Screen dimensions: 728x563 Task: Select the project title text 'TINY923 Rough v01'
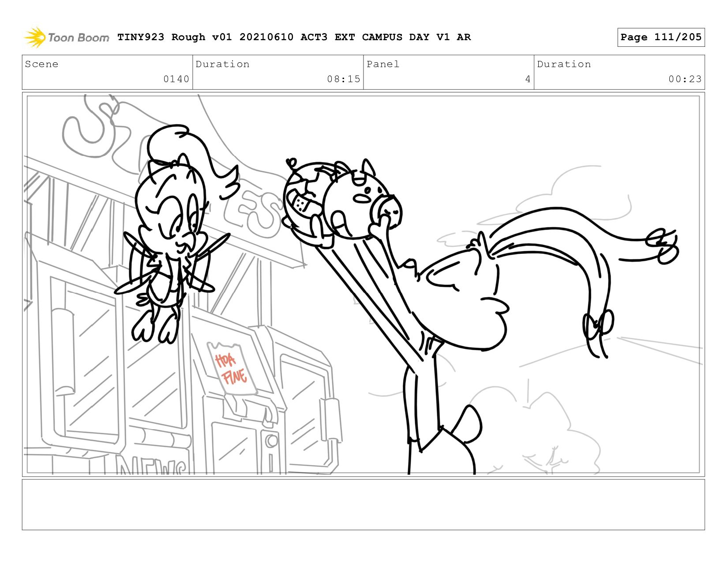pos(174,37)
